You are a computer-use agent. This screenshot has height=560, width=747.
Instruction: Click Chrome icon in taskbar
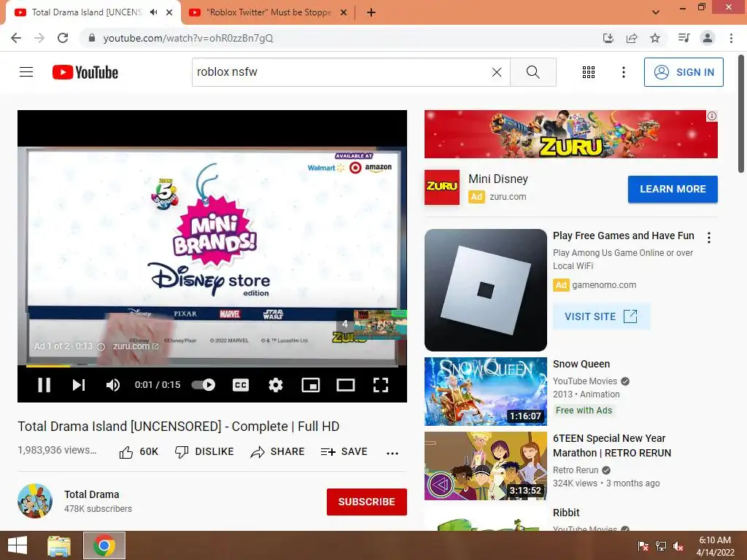point(104,545)
